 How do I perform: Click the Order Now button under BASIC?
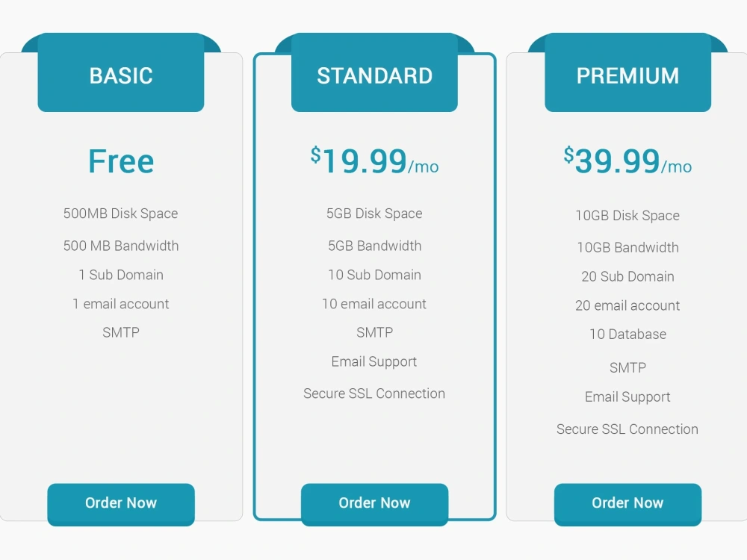[120, 504]
